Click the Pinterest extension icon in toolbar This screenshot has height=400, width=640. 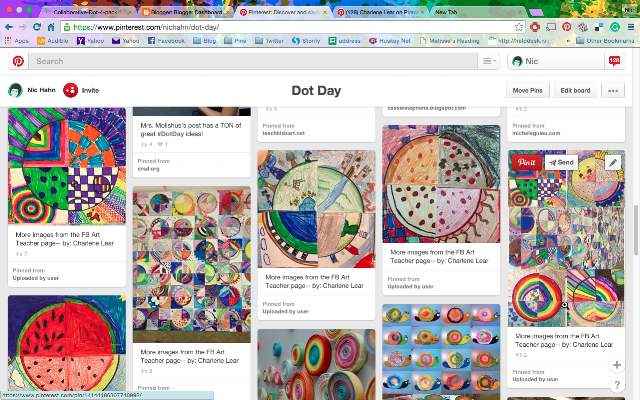click(567, 27)
